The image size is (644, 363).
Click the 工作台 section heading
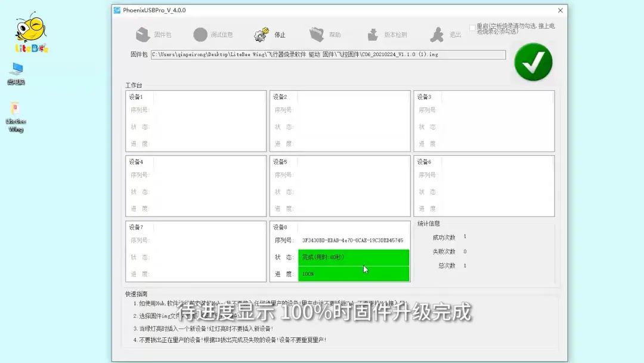coord(134,85)
